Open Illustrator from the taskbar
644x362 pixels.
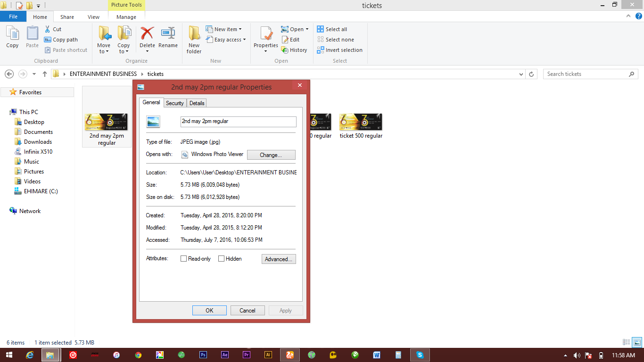pyautogui.click(x=268, y=355)
